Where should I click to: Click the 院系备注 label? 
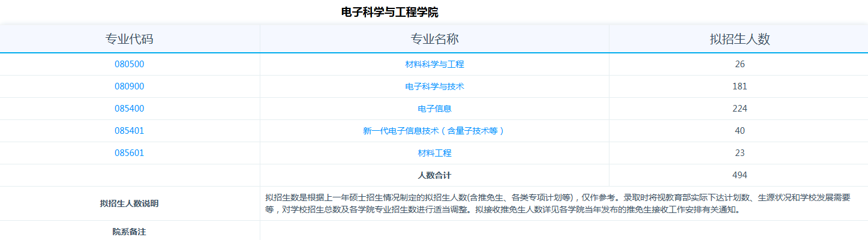130,231
